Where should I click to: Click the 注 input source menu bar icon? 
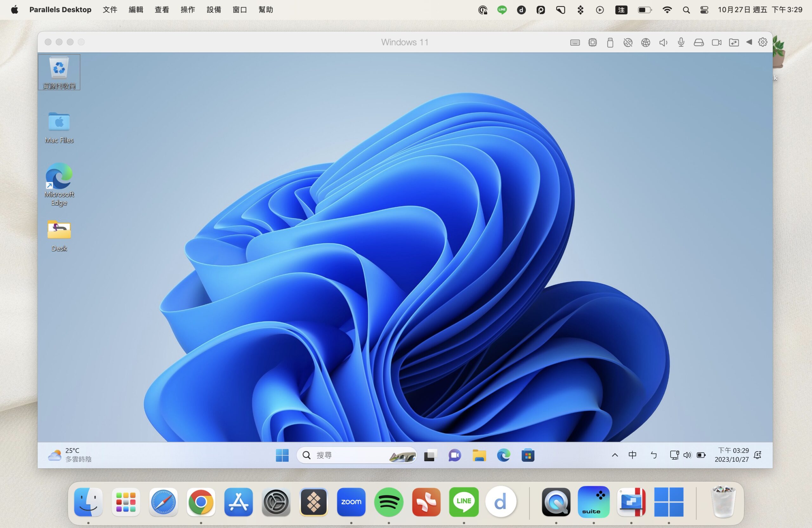621,10
